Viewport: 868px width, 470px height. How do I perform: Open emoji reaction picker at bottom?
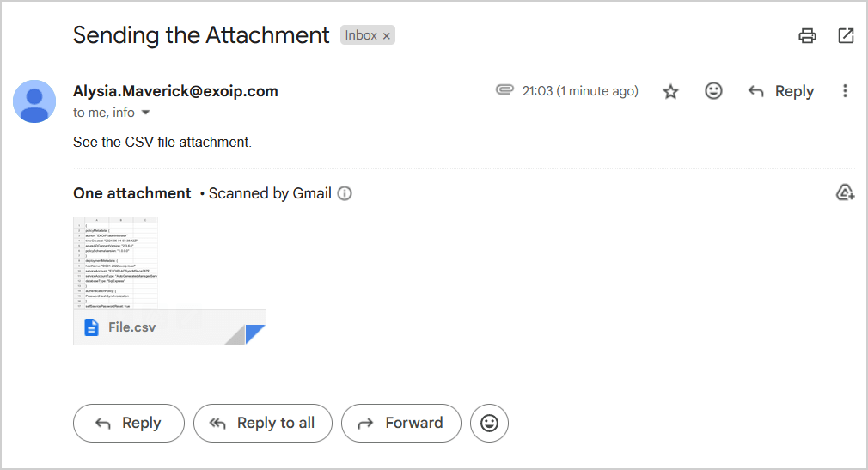coord(489,423)
